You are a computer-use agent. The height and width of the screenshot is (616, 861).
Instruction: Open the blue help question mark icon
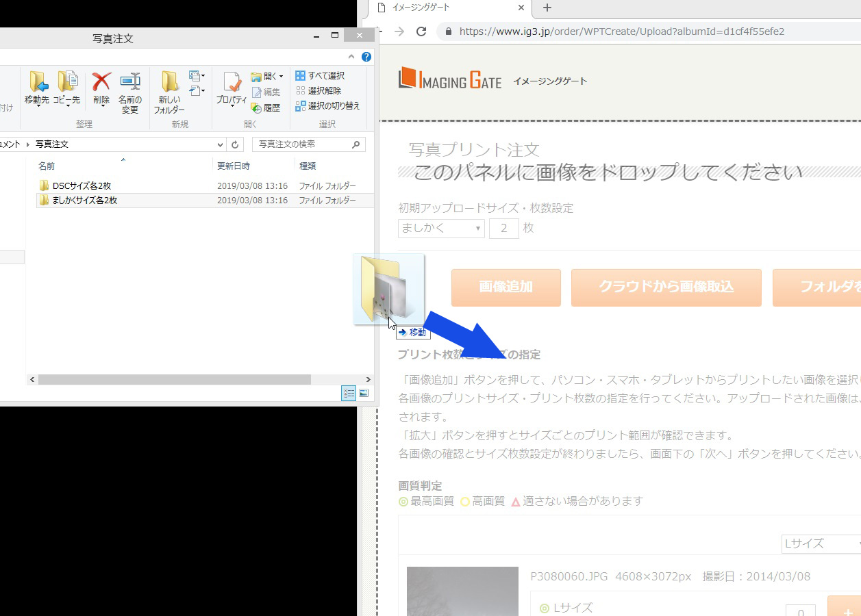pyautogui.click(x=367, y=57)
